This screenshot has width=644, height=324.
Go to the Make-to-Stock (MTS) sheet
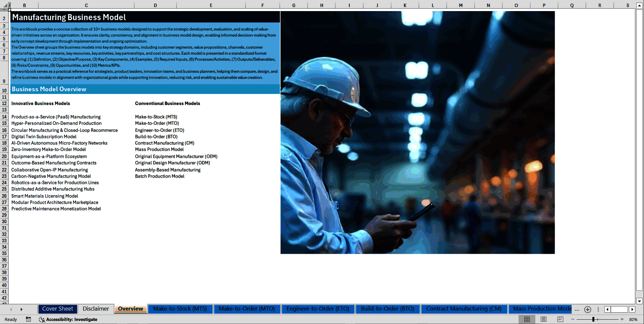tap(180, 309)
